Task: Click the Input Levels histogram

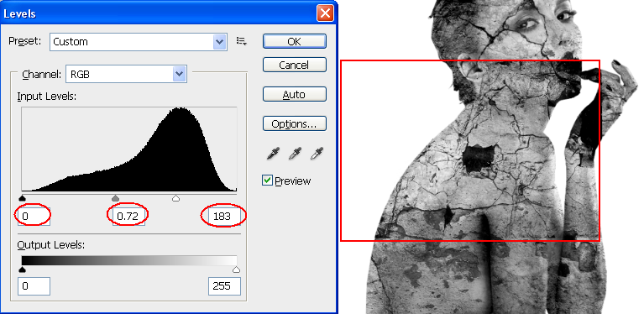Action: click(129, 149)
